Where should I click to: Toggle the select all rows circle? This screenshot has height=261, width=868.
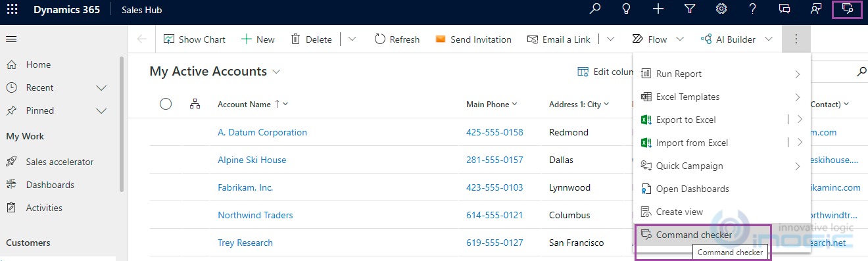[166, 104]
